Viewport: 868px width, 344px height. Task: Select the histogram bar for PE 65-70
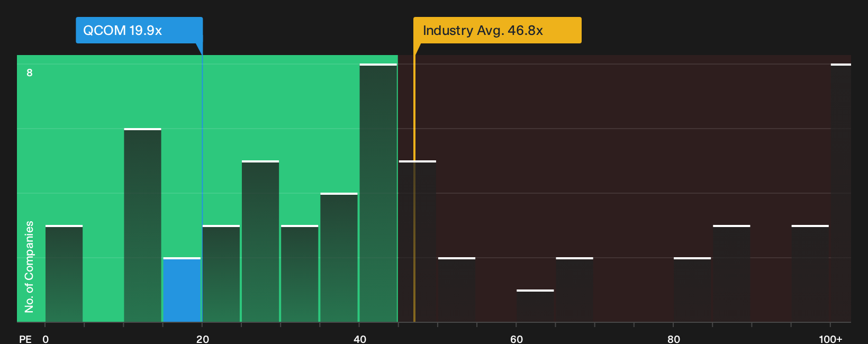click(x=574, y=290)
